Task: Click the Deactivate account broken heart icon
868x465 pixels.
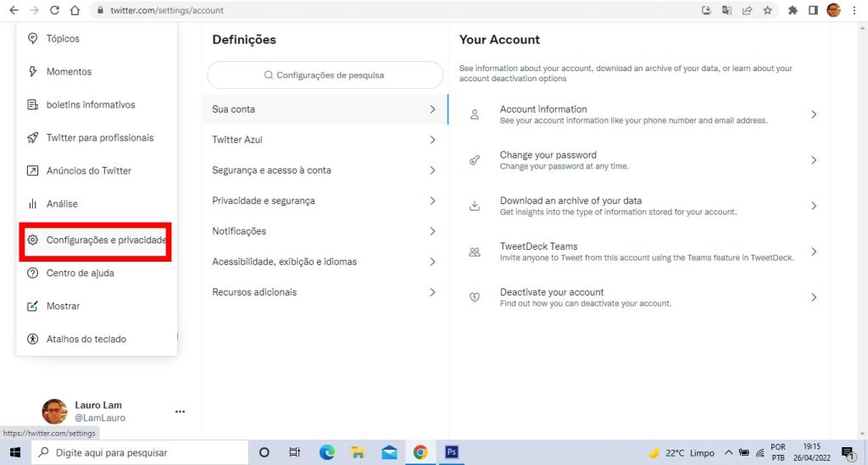Action: [475, 297]
